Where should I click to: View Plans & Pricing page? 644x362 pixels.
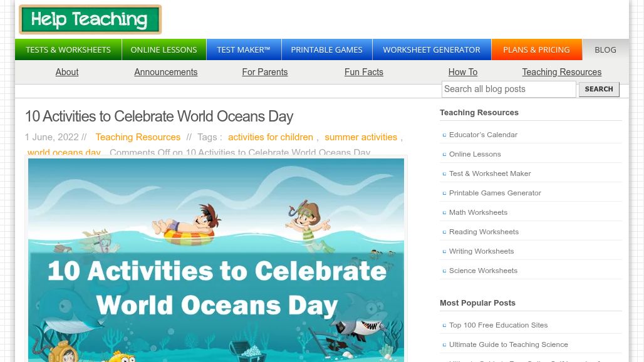coord(536,49)
